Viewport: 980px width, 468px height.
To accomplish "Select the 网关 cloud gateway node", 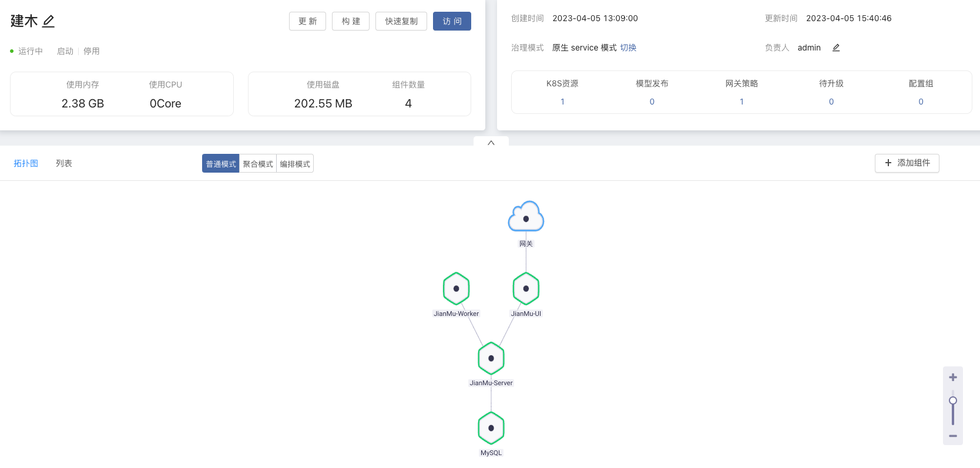I will click(x=526, y=217).
